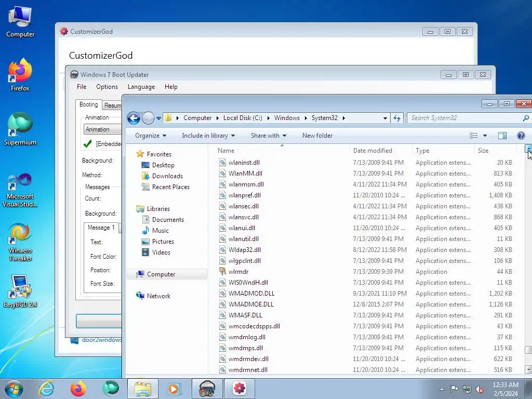Expand the arrow after System32 breadcrumb
The width and height of the screenshot is (532, 399).
click(344, 118)
